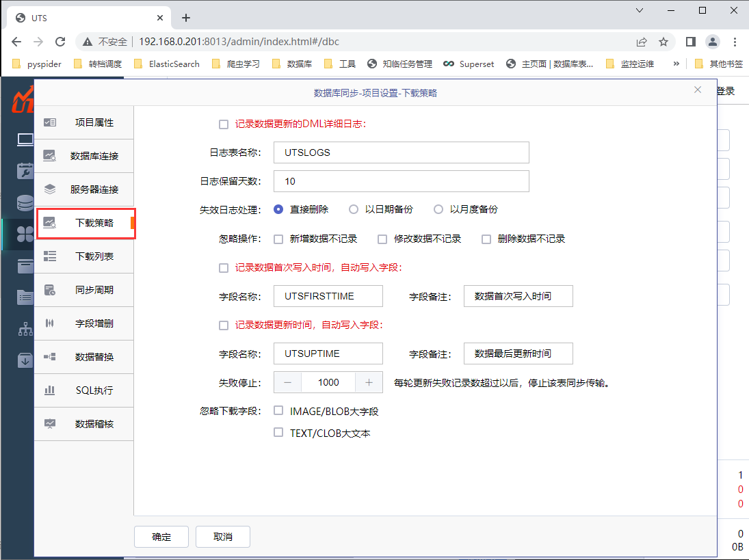
Task: Open a new browser tab
Action: coord(186,18)
